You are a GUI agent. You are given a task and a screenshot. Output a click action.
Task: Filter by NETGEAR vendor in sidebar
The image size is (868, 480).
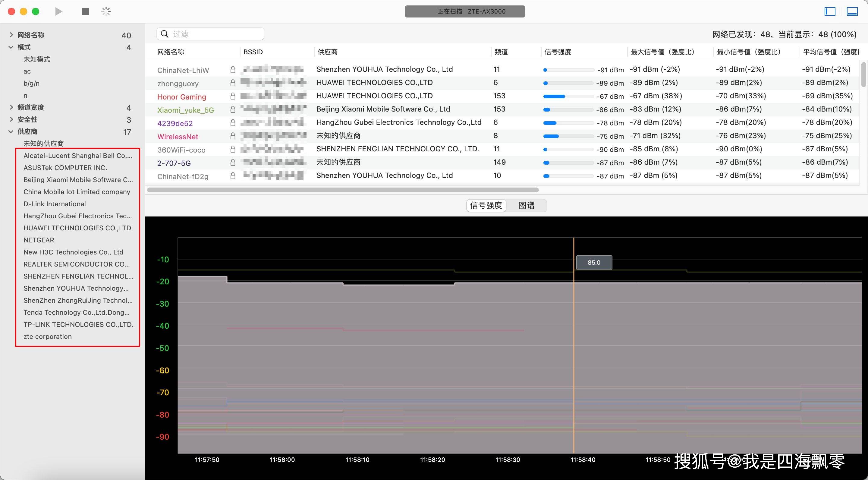click(x=39, y=240)
